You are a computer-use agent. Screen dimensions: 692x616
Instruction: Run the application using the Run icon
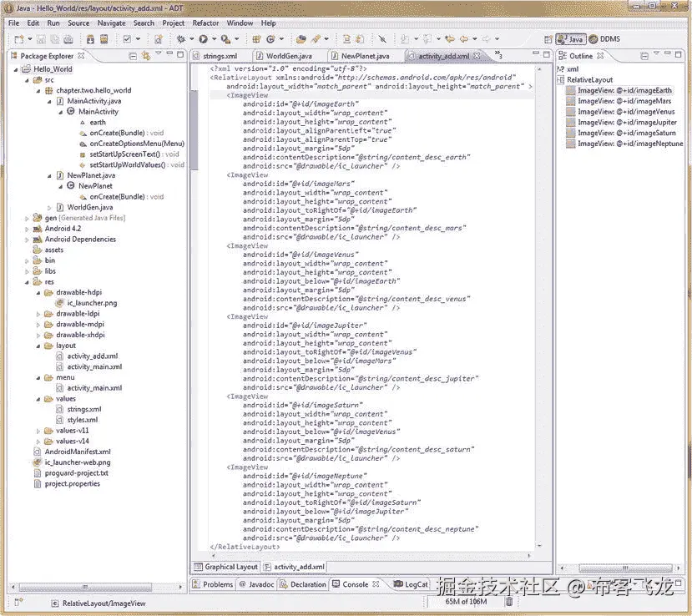click(203, 38)
